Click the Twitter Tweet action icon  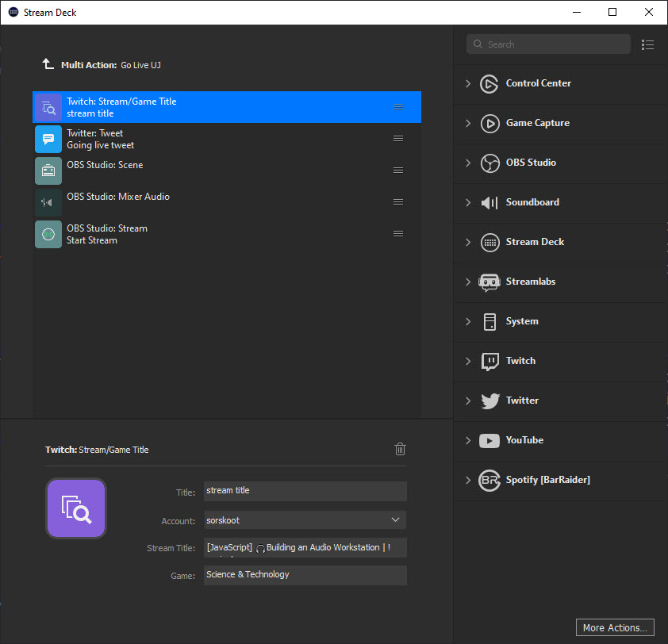point(48,139)
